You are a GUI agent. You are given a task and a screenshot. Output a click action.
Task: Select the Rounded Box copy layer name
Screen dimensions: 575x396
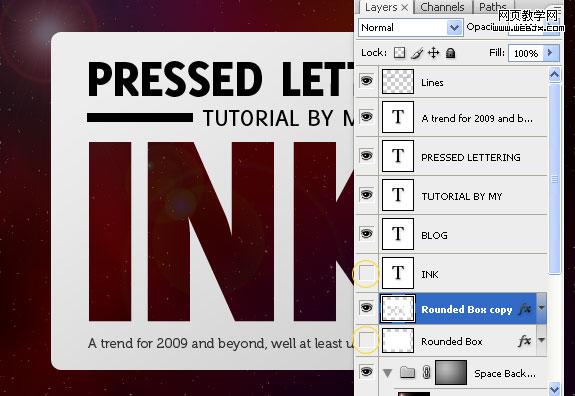click(466, 309)
